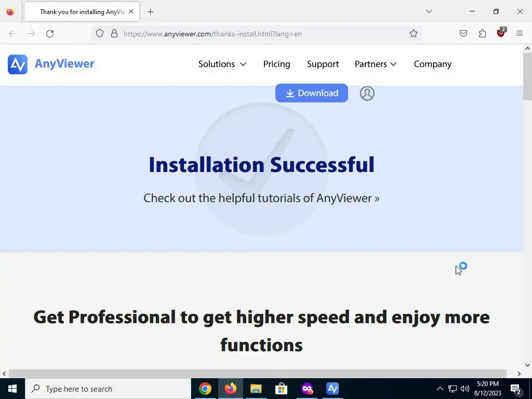Image resolution: width=532 pixels, height=399 pixels.
Task: Open the Extensions puzzle icon
Action: coord(482,33)
